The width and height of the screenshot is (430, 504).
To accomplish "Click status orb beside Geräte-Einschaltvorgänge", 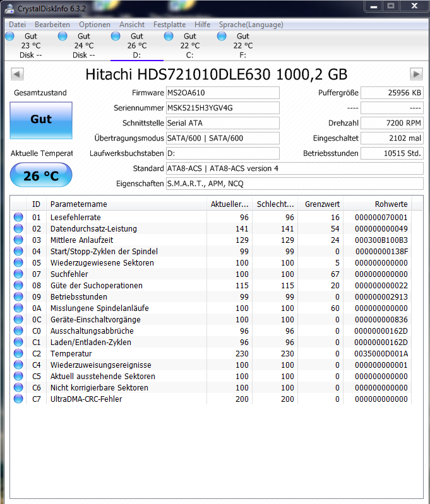I will point(18,320).
